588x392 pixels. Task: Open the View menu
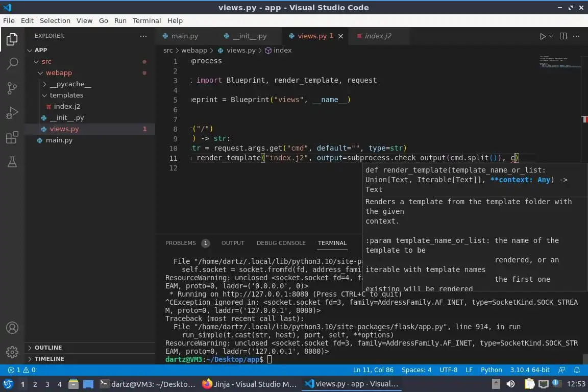tap(84, 20)
